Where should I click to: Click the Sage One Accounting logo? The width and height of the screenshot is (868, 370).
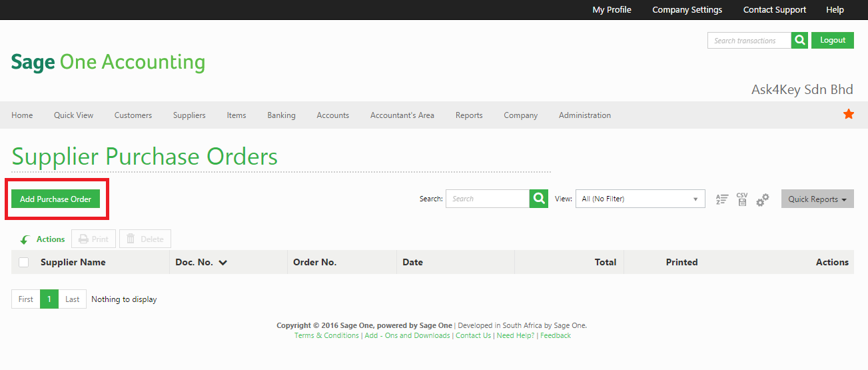(x=108, y=62)
